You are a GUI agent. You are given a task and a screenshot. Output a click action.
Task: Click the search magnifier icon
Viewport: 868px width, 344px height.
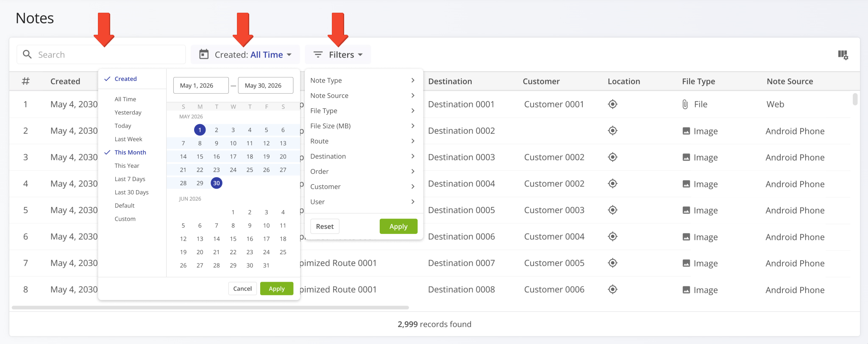27,54
